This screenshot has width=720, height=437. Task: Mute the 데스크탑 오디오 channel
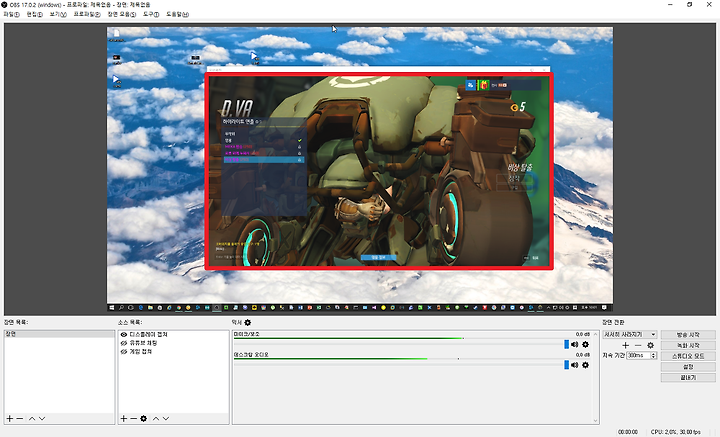click(x=574, y=365)
